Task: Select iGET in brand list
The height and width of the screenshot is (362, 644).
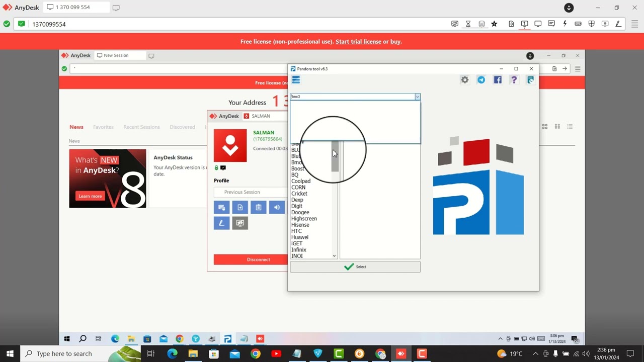Action: pos(297,244)
